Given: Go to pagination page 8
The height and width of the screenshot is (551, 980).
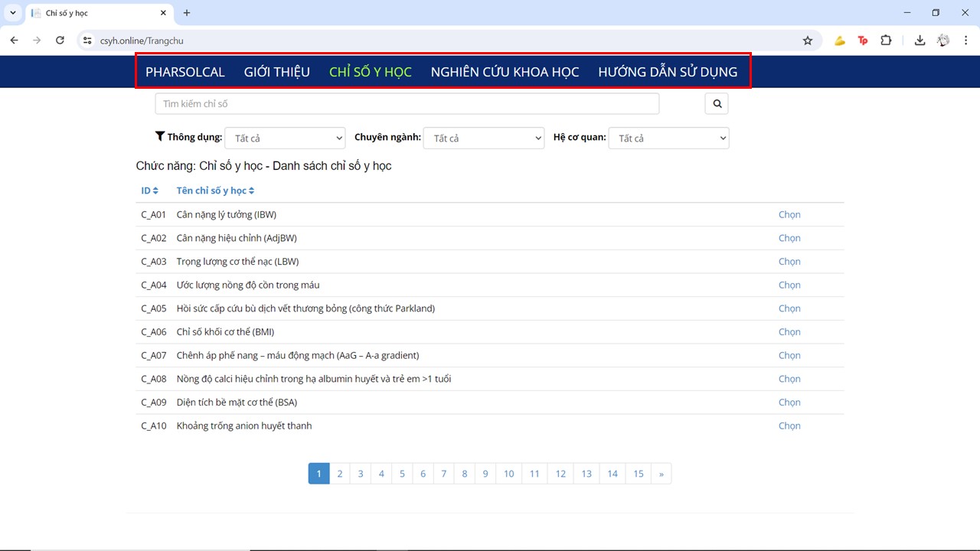Looking at the screenshot, I should click(464, 474).
